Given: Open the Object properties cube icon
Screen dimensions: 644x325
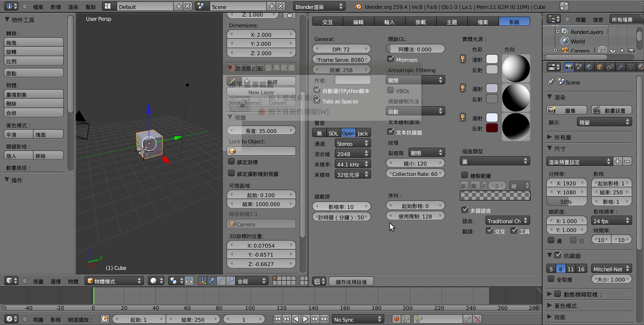Looking at the screenshot, I should [x=600, y=67].
